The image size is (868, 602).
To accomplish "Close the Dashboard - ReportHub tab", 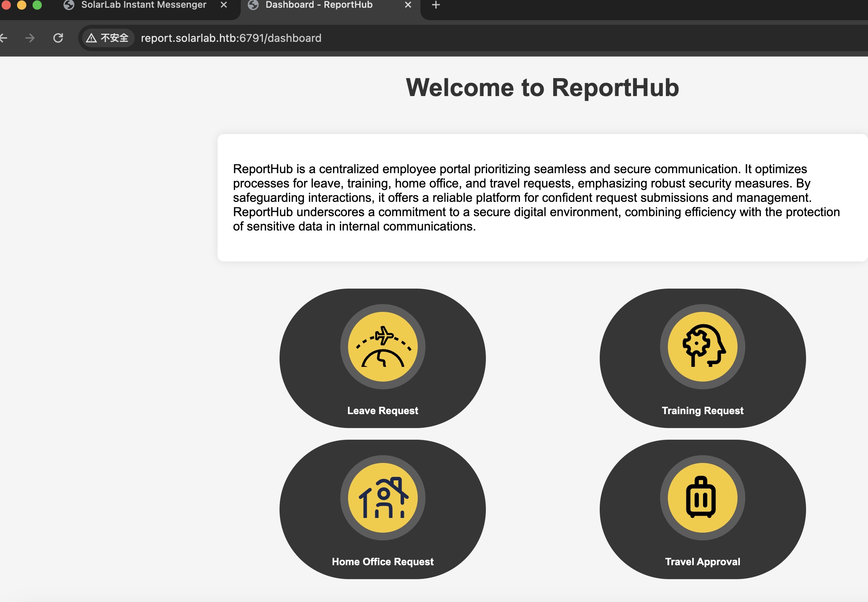I will 408,5.
